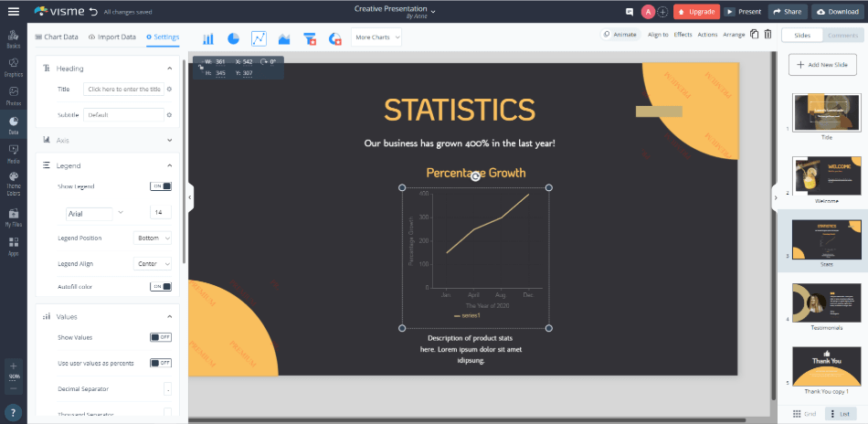
Task: Click the Upgrade button
Action: (696, 12)
